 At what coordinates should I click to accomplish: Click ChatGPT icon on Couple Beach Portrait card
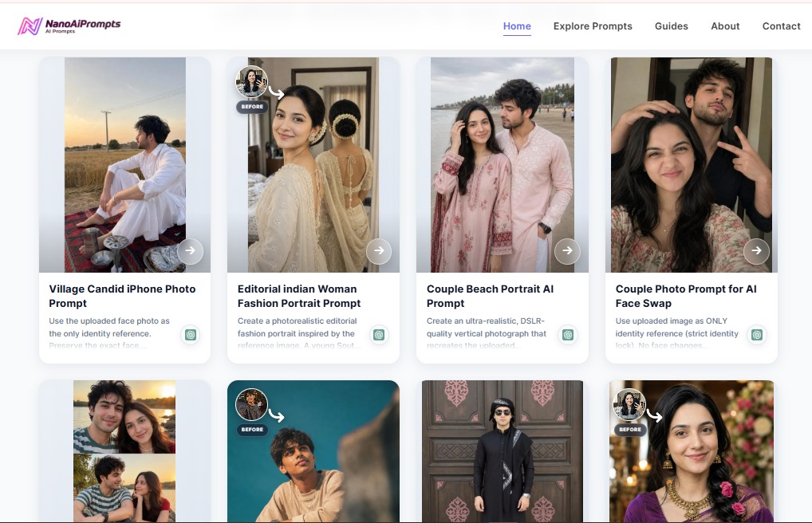click(x=568, y=335)
